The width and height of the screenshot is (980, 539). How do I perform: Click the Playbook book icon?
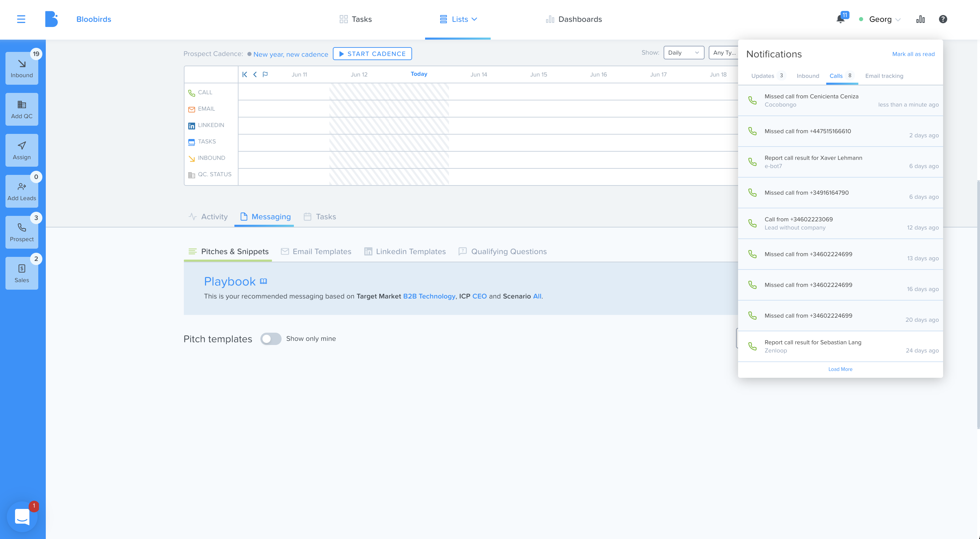(x=263, y=281)
